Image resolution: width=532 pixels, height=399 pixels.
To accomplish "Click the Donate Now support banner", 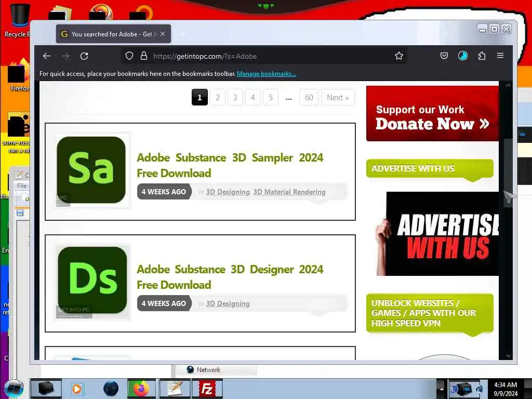I will 432,113.
